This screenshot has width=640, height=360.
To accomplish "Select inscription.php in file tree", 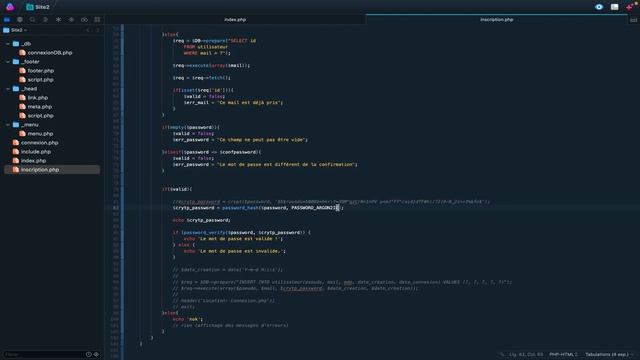I will click(52, 169).
